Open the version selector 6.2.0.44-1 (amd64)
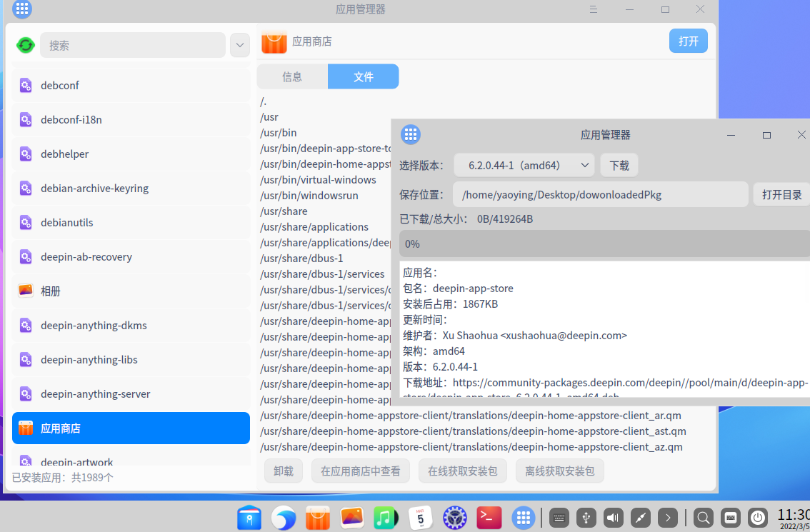810x532 pixels. pos(524,165)
